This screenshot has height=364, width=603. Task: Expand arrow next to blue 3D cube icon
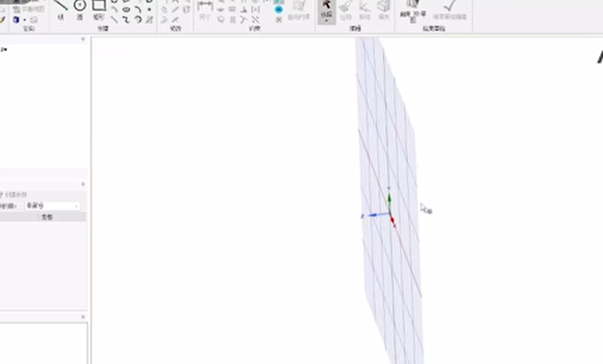tap(25, 20)
